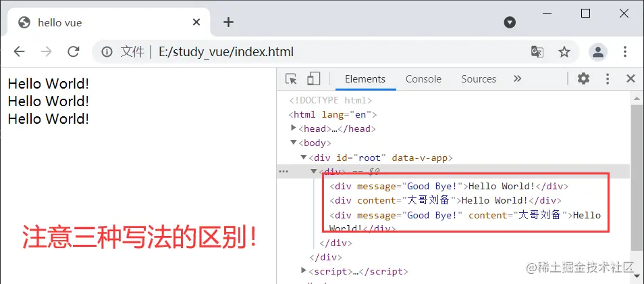Go back to the previous page
Viewport: 644px width, 284px height.
(x=19, y=51)
